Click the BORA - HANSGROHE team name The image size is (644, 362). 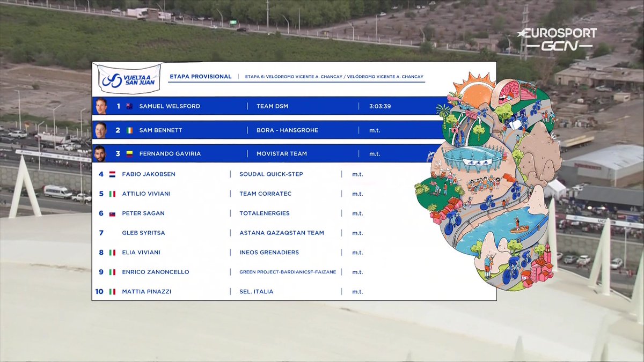click(289, 130)
